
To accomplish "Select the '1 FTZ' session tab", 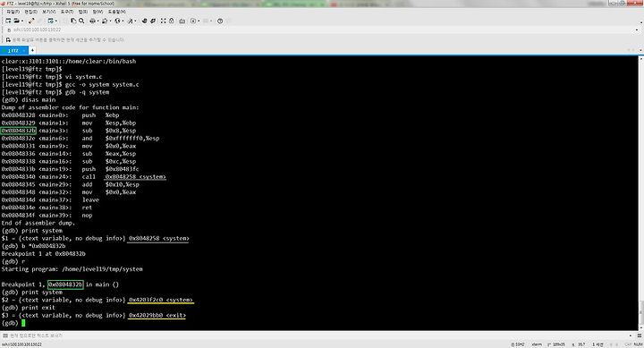I will click(x=13, y=50).
